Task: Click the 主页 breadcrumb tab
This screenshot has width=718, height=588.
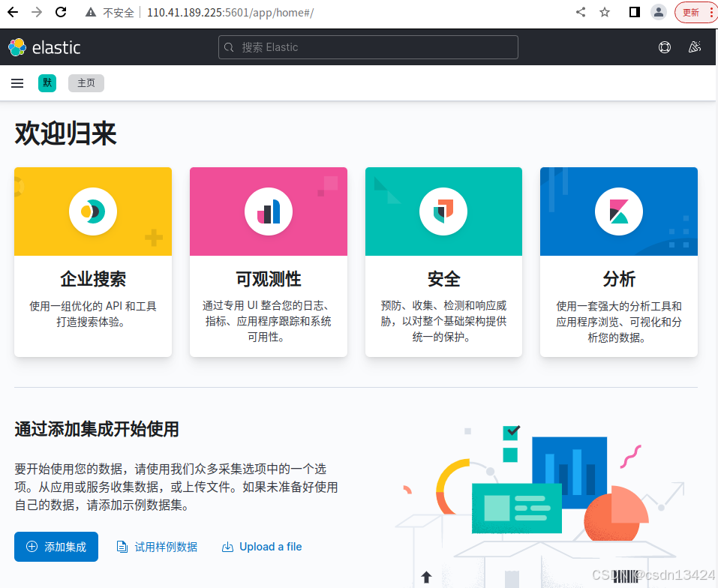Action: point(86,83)
